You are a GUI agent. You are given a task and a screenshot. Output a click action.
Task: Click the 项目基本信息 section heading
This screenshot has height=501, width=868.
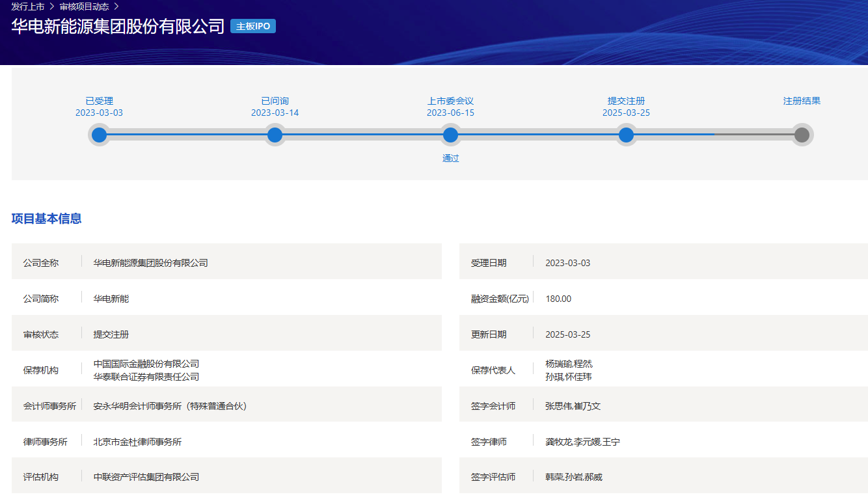[x=46, y=219]
